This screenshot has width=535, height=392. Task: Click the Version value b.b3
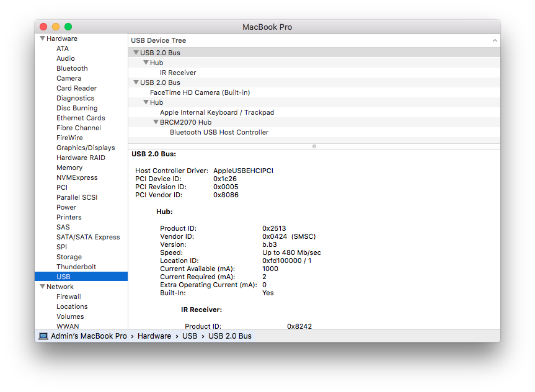[x=270, y=244]
